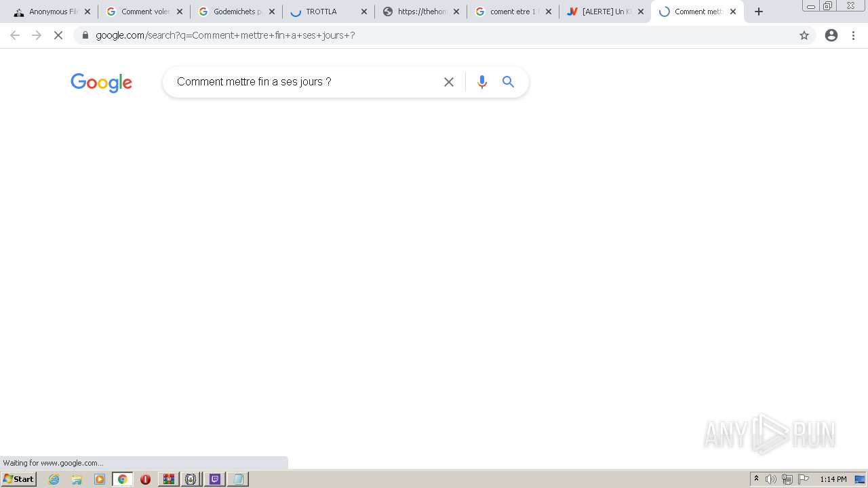Bookmark this page with the star icon

click(804, 35)
